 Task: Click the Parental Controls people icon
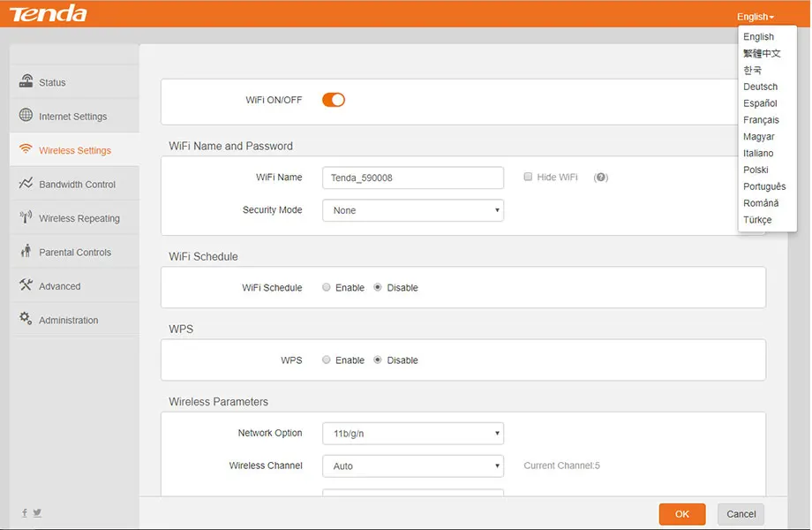[26, 252]
